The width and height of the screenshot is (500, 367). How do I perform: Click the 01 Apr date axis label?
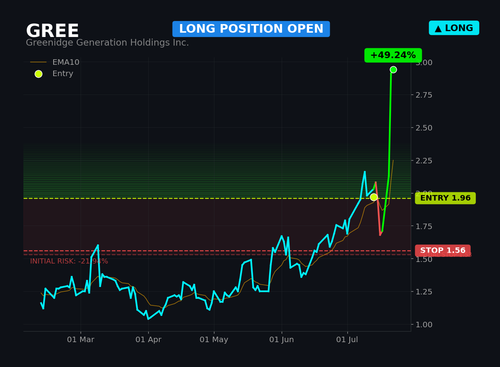click(x=148, y=340)
